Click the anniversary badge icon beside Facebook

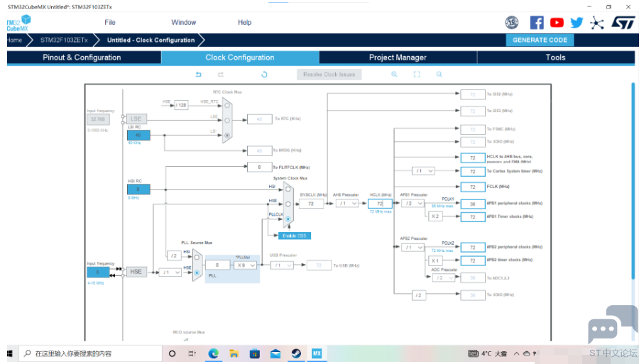tap(512, 23)
